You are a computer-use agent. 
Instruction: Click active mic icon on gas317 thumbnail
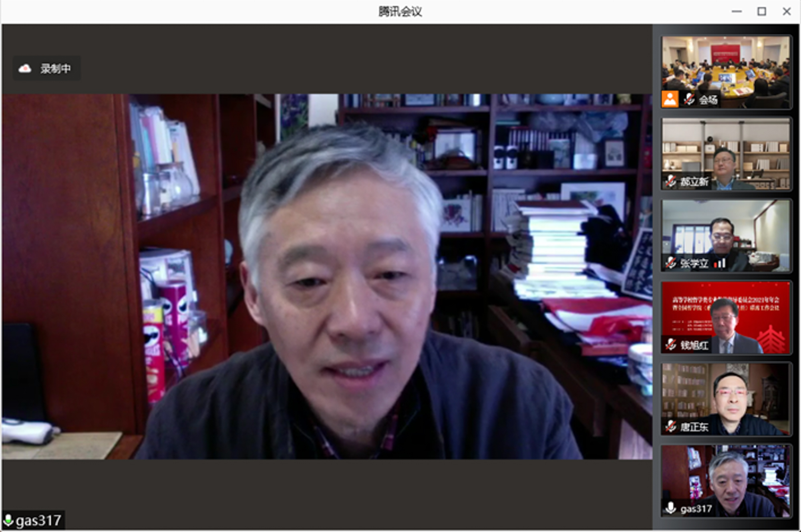click(671, 508)
